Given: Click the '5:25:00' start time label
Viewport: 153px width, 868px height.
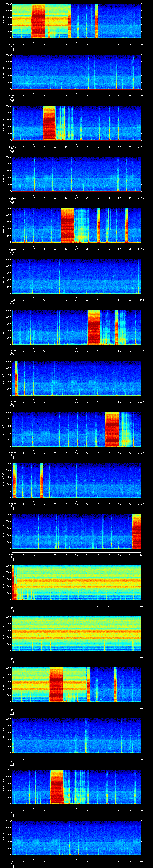Looking at the screenshot, I should click(12, 198).
